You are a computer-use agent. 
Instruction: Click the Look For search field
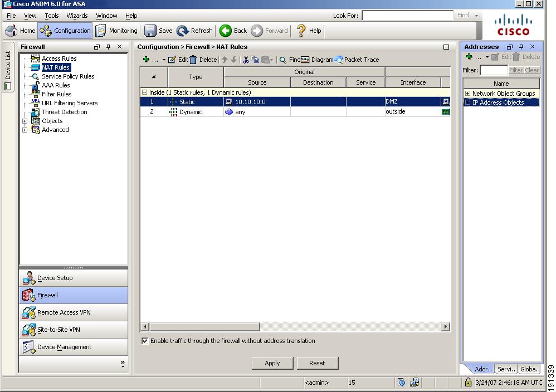[x=407, y=16]
